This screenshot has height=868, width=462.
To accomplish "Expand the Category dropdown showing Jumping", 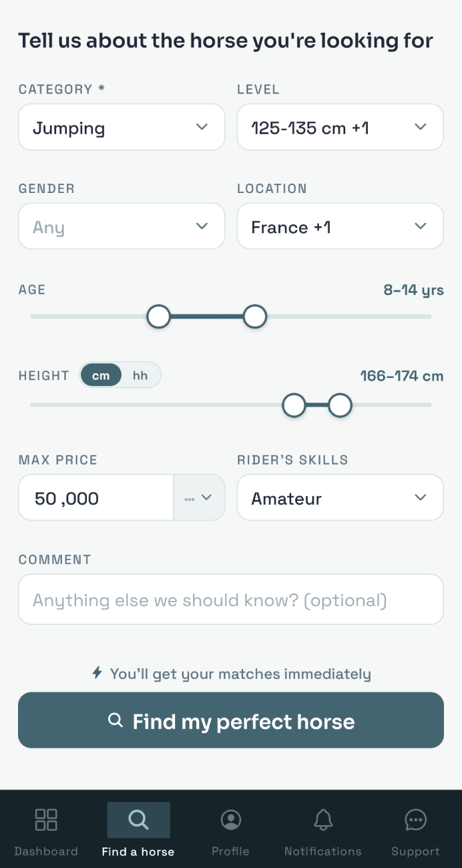I will (122, 127).
